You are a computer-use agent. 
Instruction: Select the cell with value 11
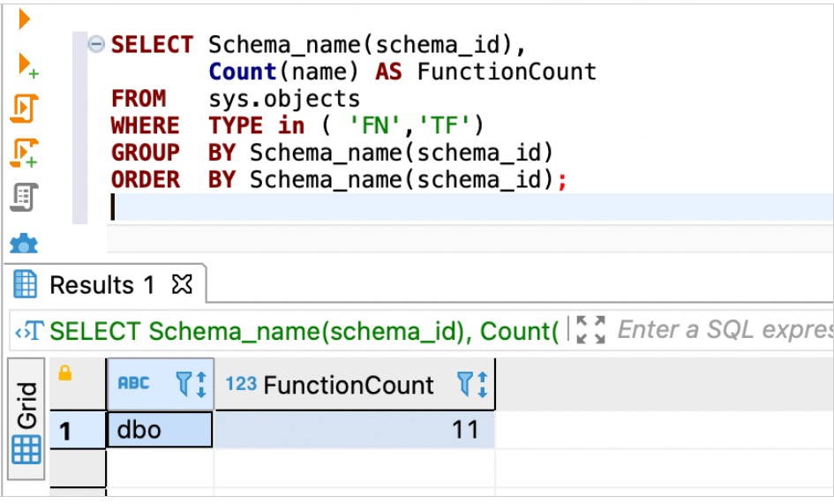point(353,431)
